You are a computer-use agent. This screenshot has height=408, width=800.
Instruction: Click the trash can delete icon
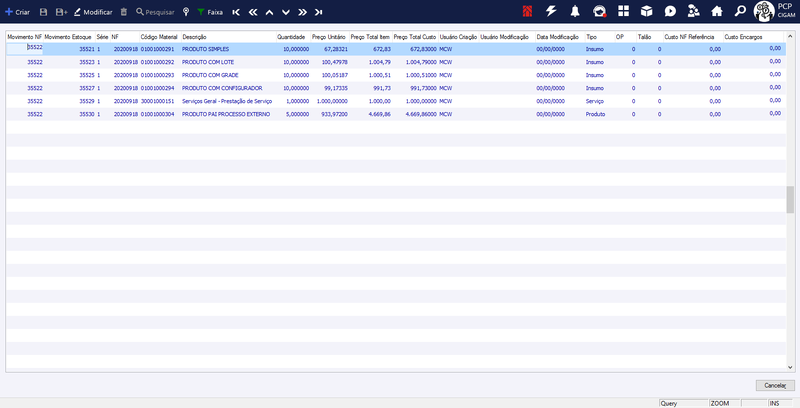pos(123,12)
